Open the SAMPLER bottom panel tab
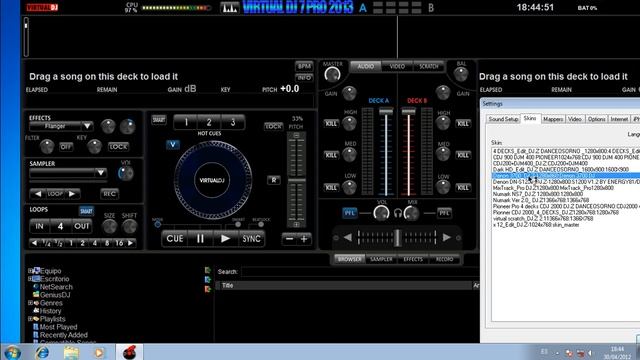640x360 pixels. click(381, 259)
